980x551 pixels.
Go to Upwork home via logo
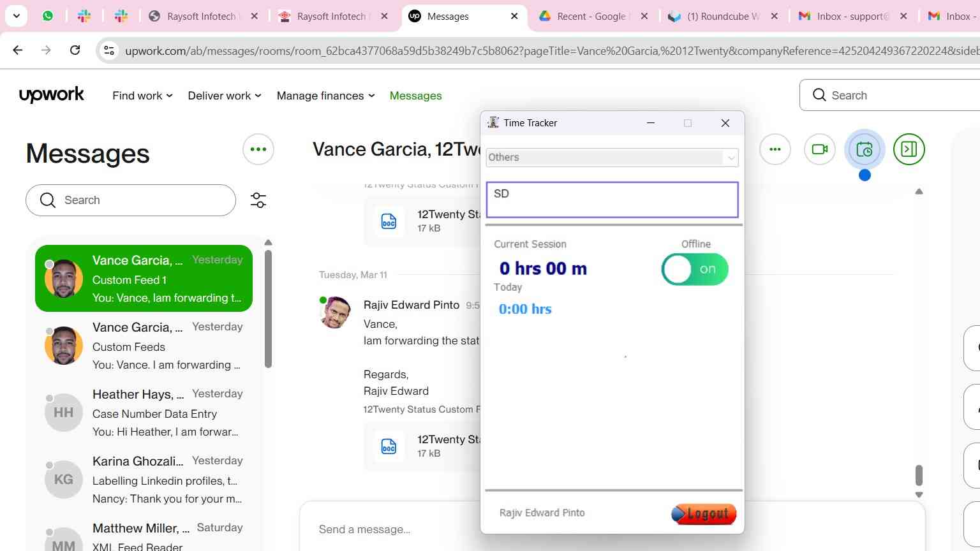point(52,95)
